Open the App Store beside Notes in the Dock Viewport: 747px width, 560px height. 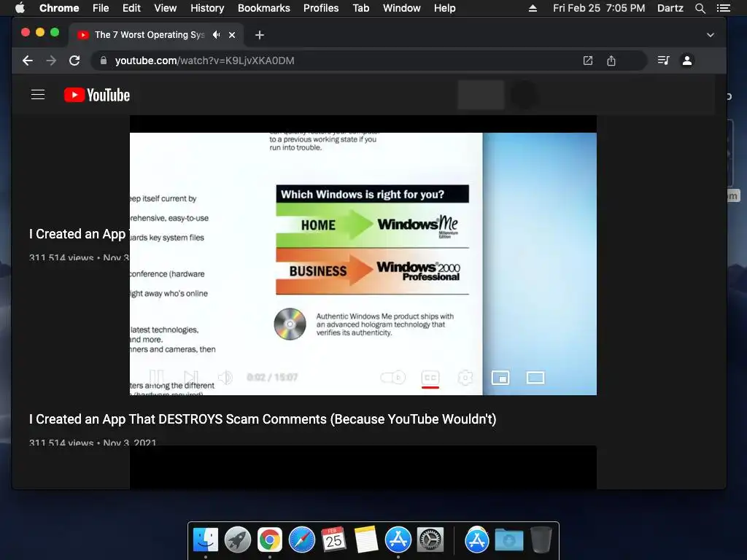point(398,540)
